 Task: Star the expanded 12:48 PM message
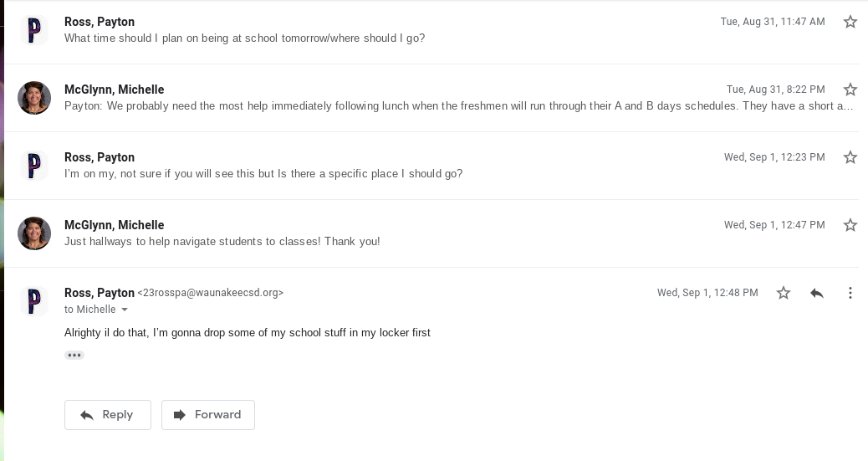(784, 293)
